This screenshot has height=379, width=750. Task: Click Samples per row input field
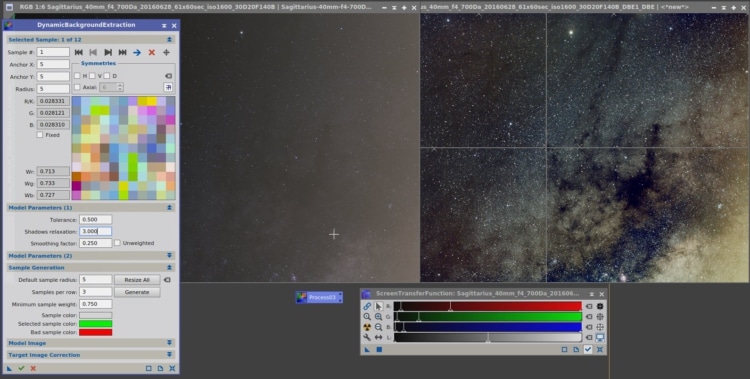[96, 292]
